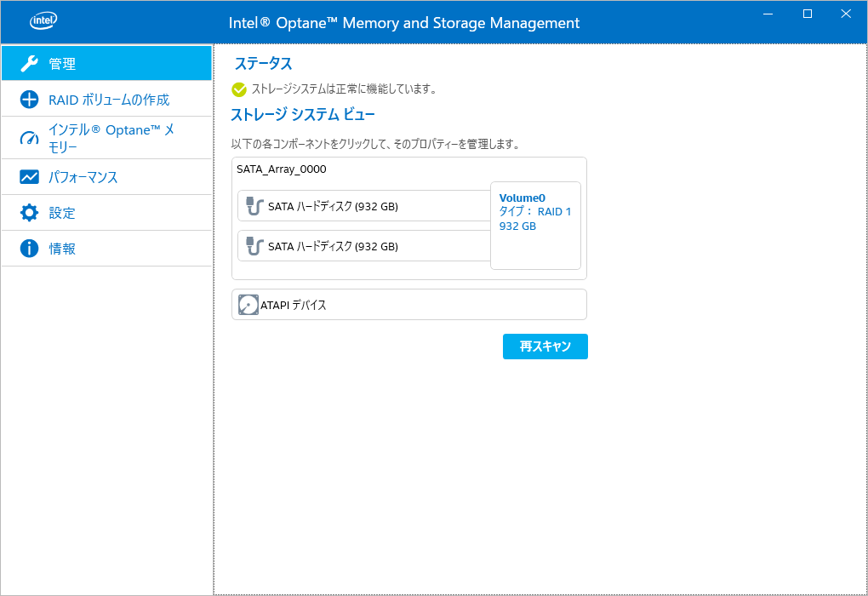Select the second SATA ハードディスク (932 GB) row

pyautogui.click(x=364, y=246)
